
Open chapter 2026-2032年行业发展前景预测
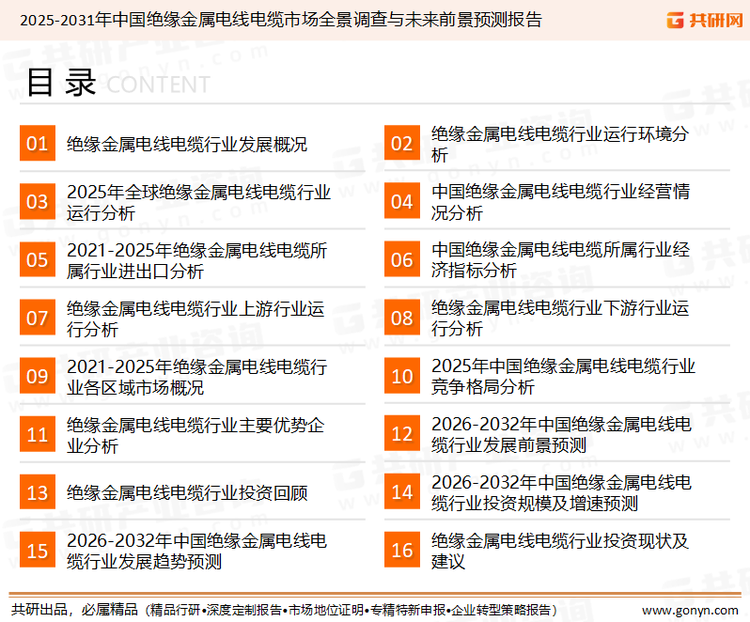point(561,434)
